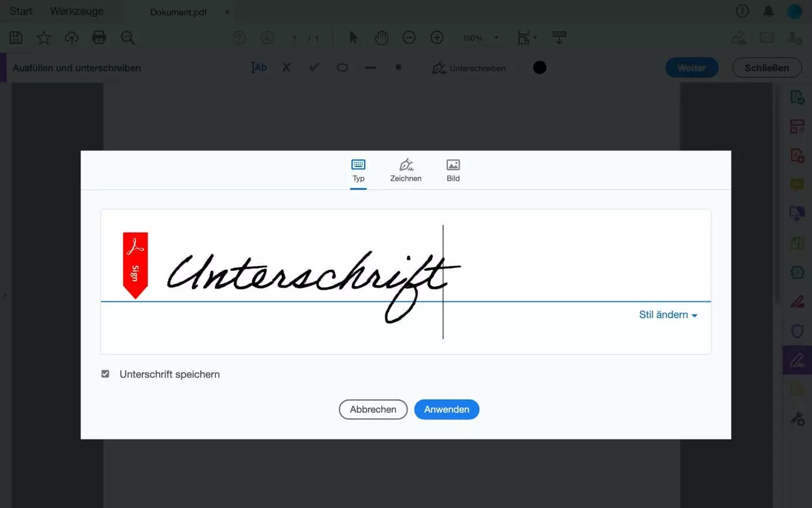Click the Abbrechen button

[373, 410]
